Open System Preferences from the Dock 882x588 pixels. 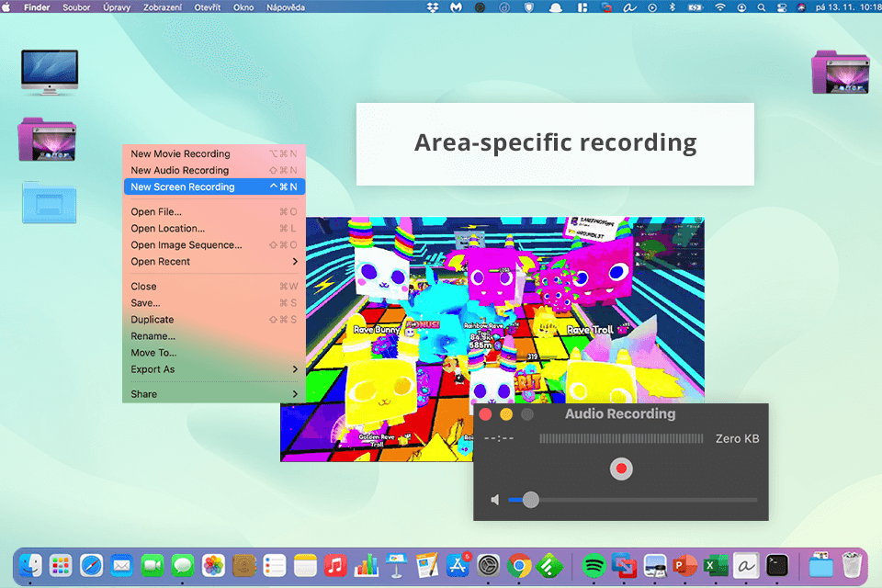488,566
